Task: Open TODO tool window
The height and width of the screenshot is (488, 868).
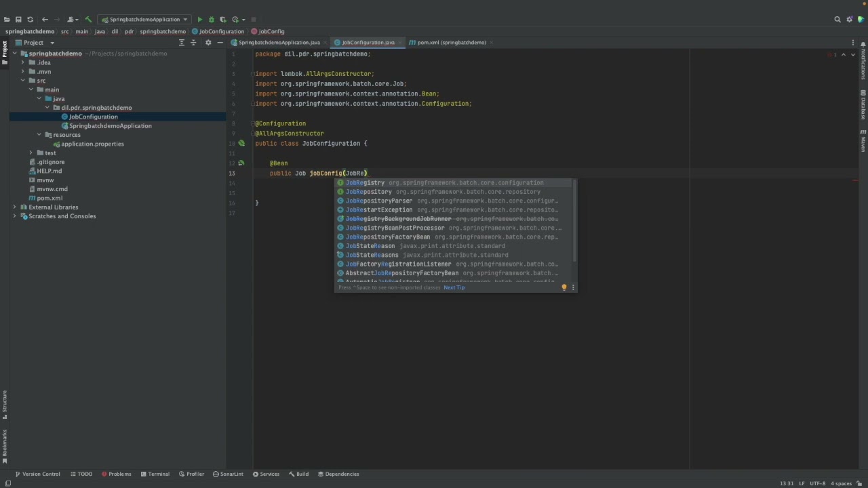Action: [x=81, y=474]
